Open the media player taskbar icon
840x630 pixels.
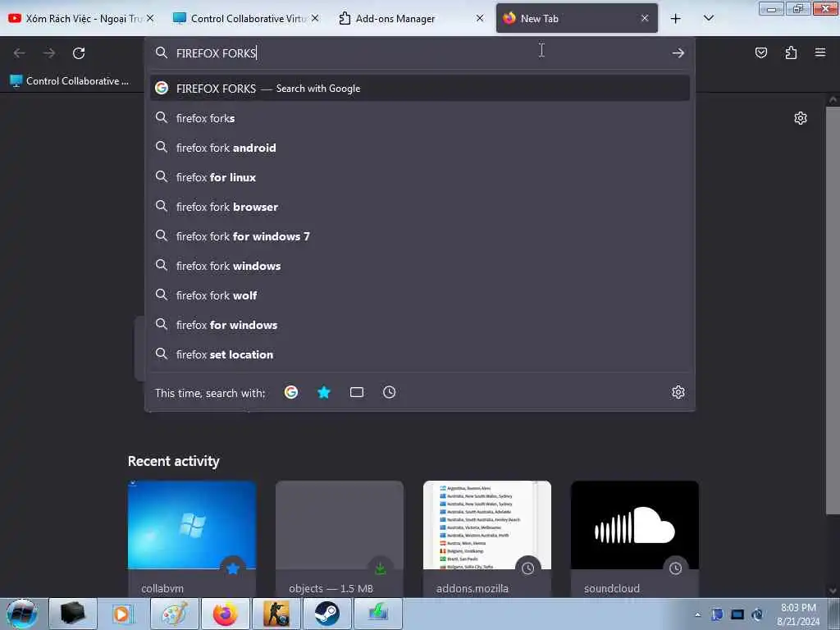coord(122,614)
